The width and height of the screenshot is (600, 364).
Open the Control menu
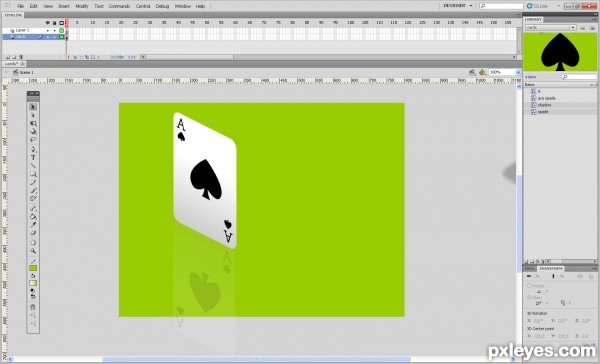coord(143,6)
